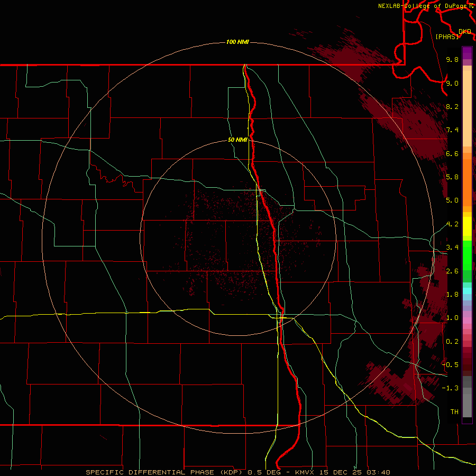Image resolution: width=476 pixels, height=476 pixels.
Task: Click the 9.8 value on the color scale
Action: tap(452, 59)
